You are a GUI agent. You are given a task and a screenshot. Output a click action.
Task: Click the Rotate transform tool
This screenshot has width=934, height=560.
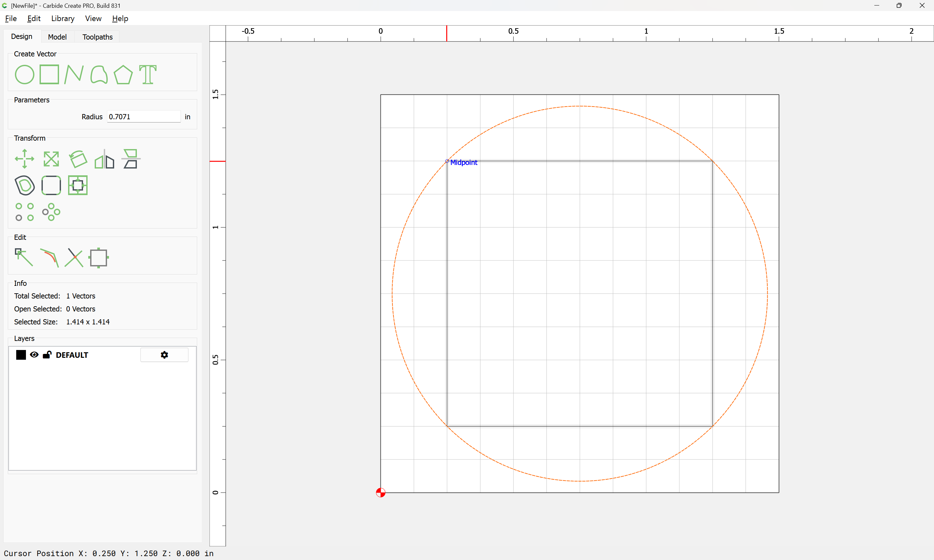pos(78,159)
